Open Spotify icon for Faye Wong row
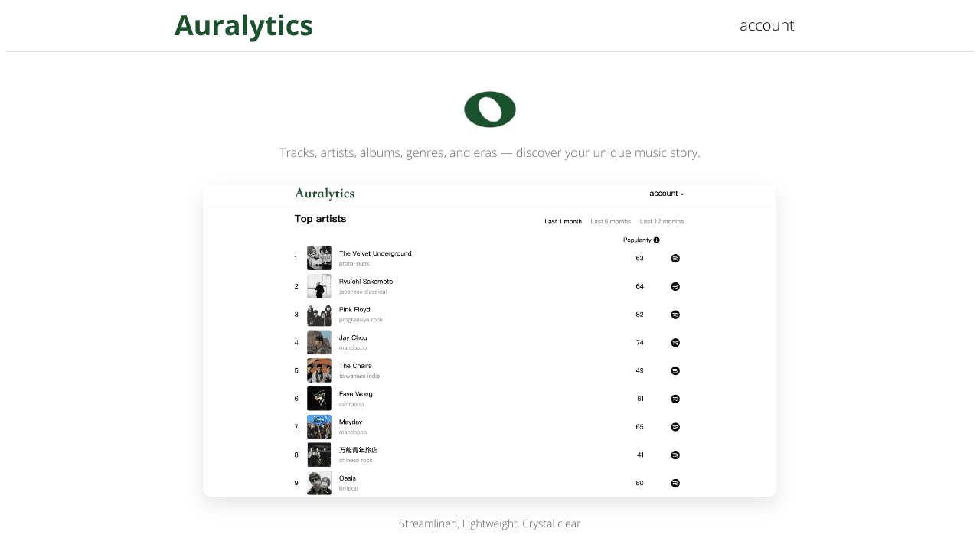The width and height of the screenshot is (980, 551). pos(675,399)
